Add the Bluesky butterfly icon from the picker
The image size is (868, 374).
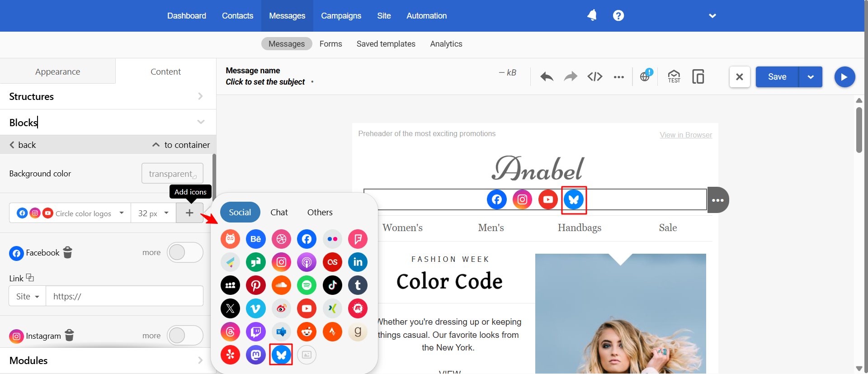click(x=281, y=355)
